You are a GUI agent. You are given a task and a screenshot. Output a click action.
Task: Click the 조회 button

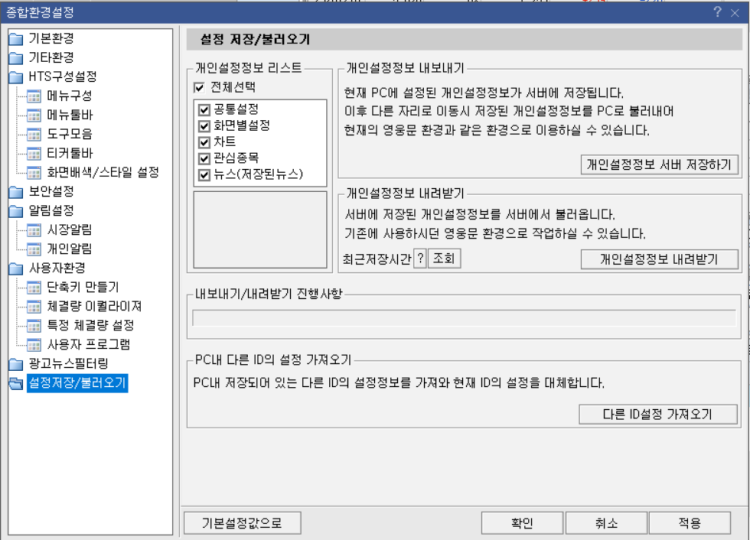(444, 259)
